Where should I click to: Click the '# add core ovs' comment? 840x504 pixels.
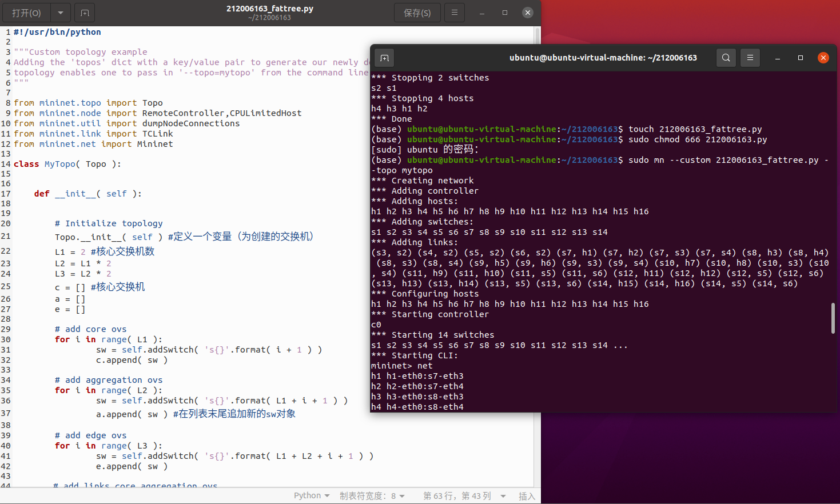coord(91,329)
